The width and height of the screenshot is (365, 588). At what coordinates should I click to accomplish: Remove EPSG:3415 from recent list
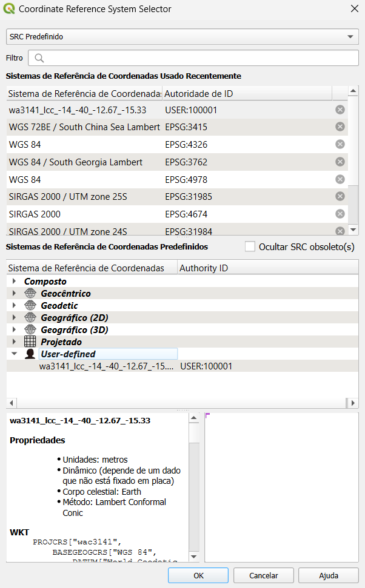340,127
